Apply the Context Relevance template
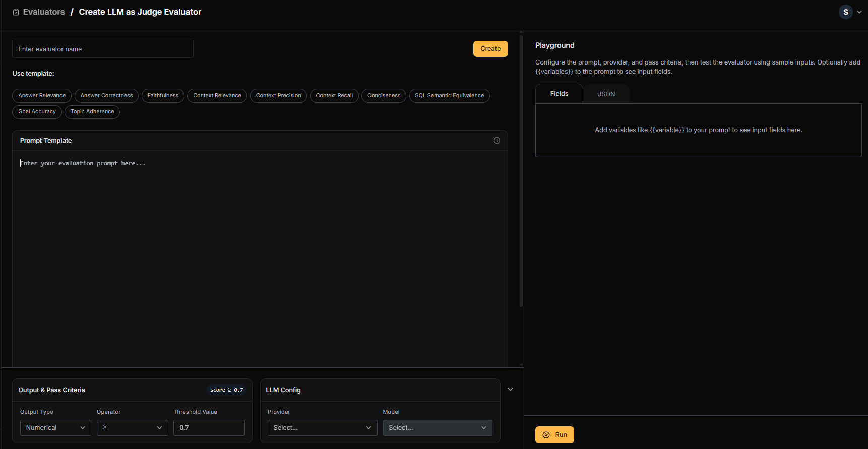868x449 pixels. tap(217, 96)
